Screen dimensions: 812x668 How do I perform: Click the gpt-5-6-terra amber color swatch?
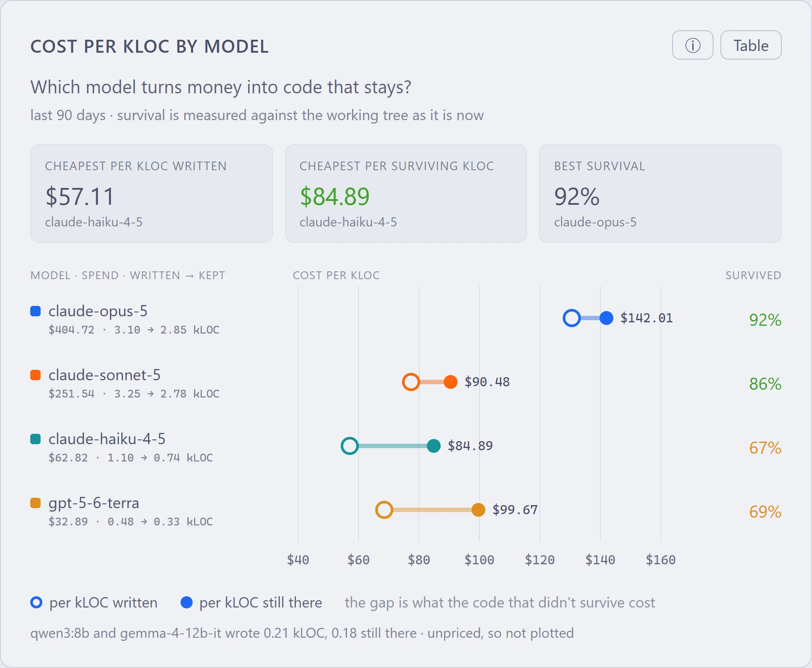point(35,503)
